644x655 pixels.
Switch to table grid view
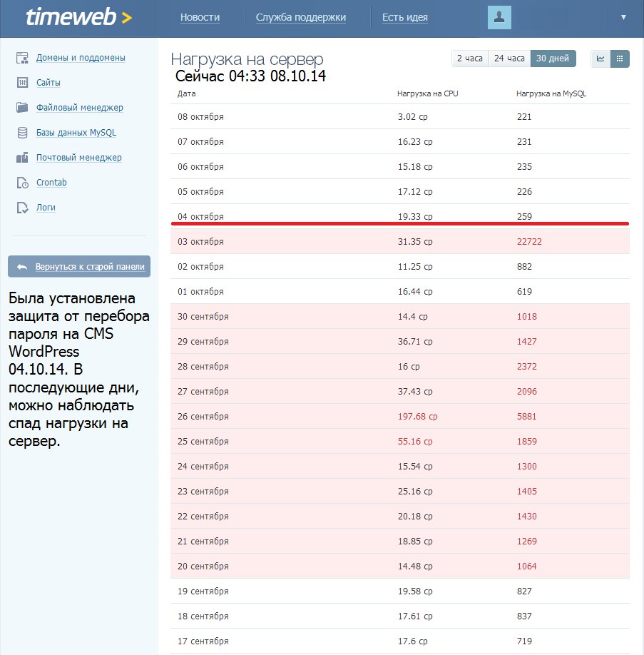pos(620,59)
